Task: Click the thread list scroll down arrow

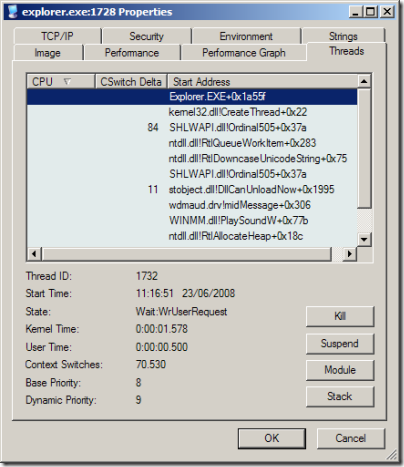Action: click(x=364, y=239)
